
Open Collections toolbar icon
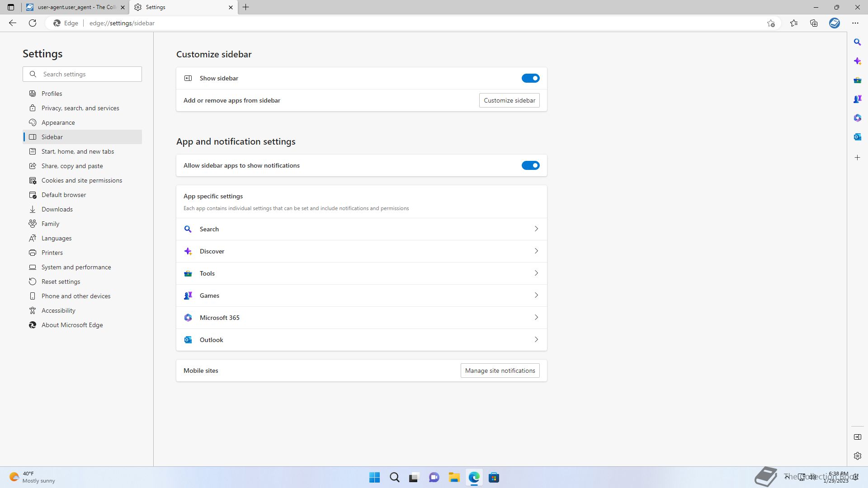814,23
